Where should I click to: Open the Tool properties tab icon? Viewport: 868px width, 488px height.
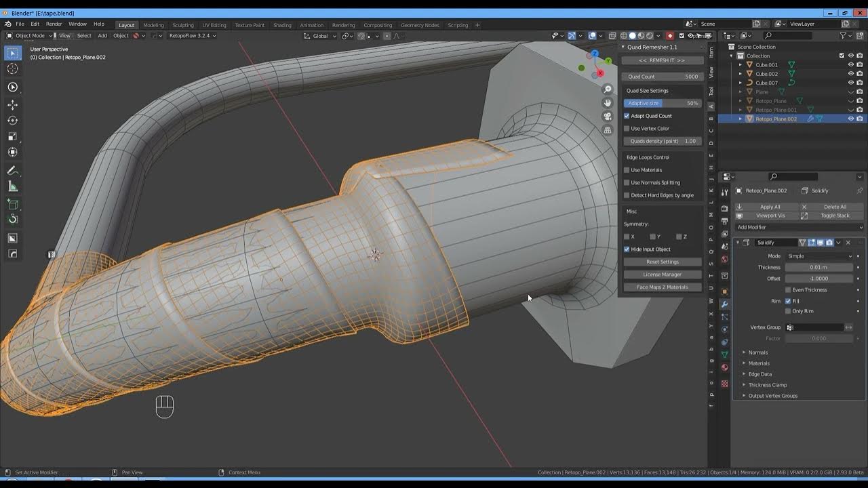[x=724, y=192]
